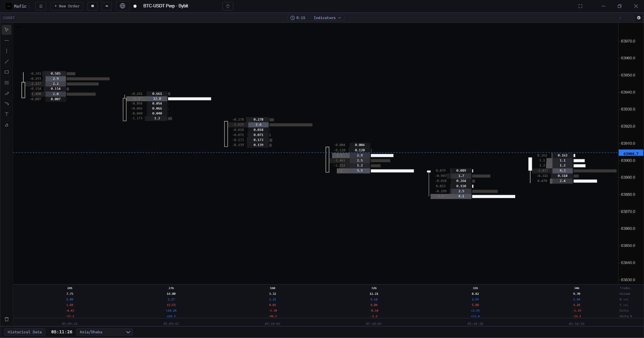
Task: Click the plug connection icon
Action: coord(228,6)
